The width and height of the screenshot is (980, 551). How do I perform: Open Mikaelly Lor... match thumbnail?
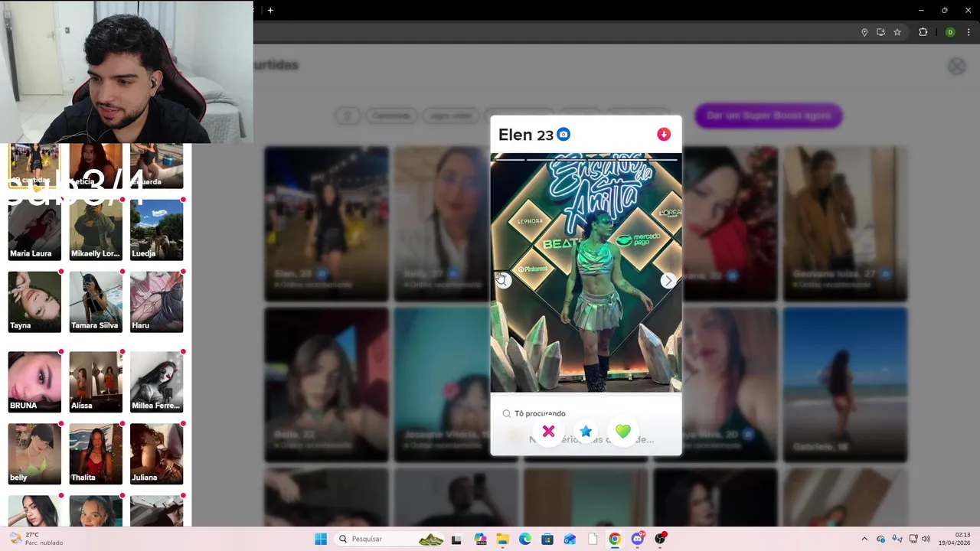(x=96, y=230)
